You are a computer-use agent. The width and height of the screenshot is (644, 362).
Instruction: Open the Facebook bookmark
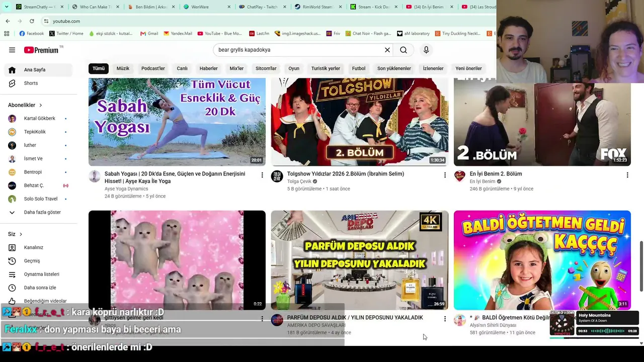coord(31,34)
